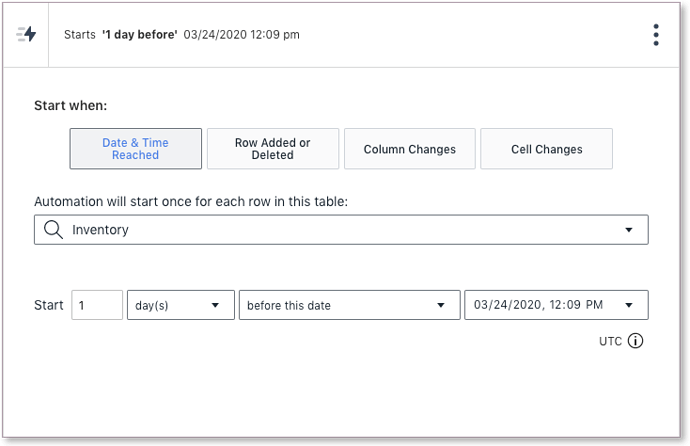Click the automation lightning bolt icon

point(27,35)
